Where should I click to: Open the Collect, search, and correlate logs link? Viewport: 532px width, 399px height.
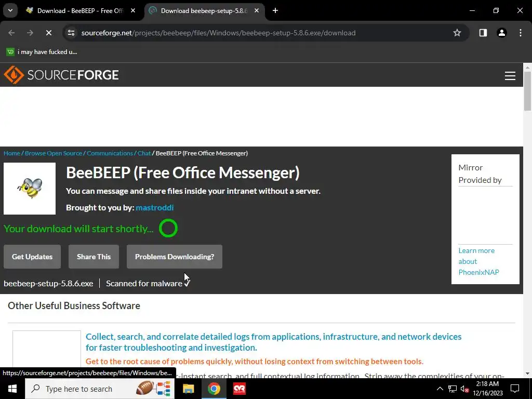[x=273, y=342]
